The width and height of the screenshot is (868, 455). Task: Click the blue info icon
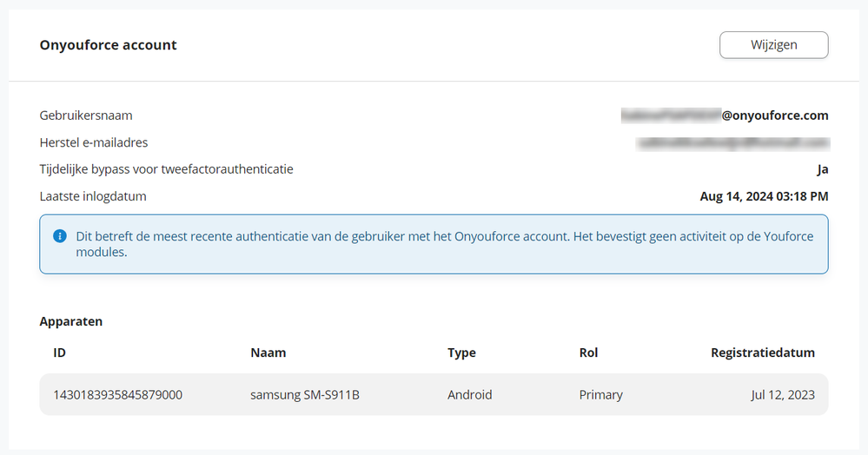60,236
